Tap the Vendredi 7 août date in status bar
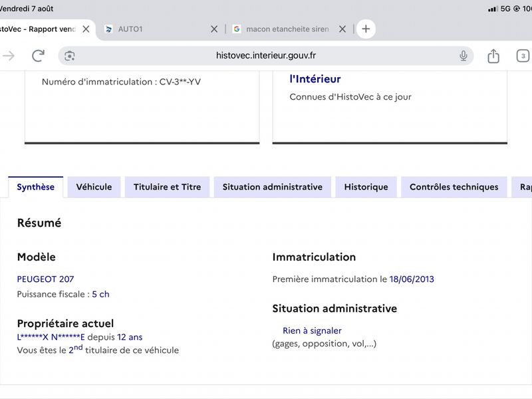 point(27,9)
